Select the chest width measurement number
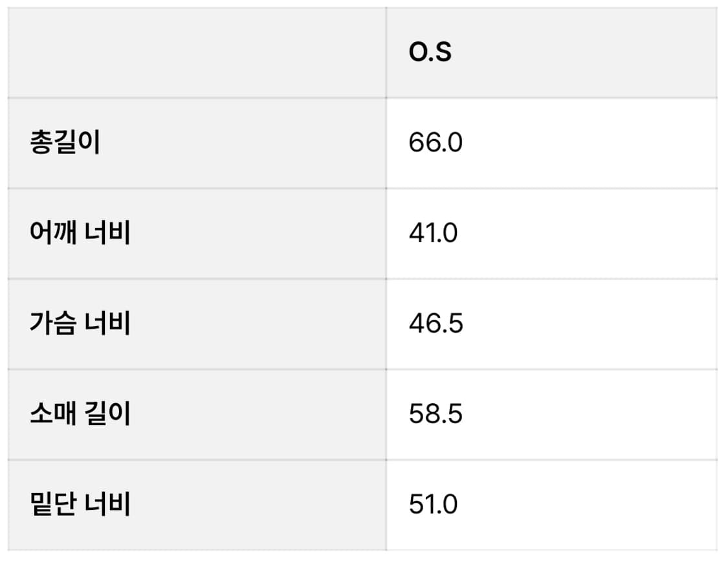The width and height of the screenshot is (728, 576). (x=436, y=324)
